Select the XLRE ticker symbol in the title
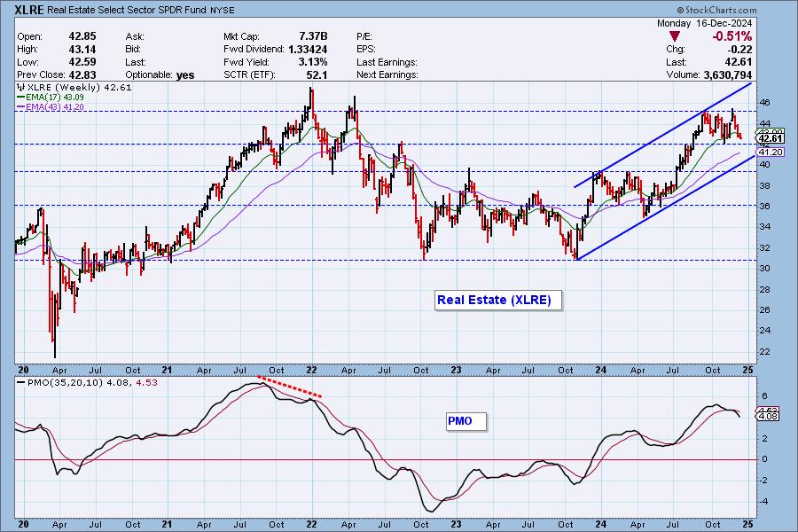The width and height of the screenshot is (798, 532). coord(29,10)
